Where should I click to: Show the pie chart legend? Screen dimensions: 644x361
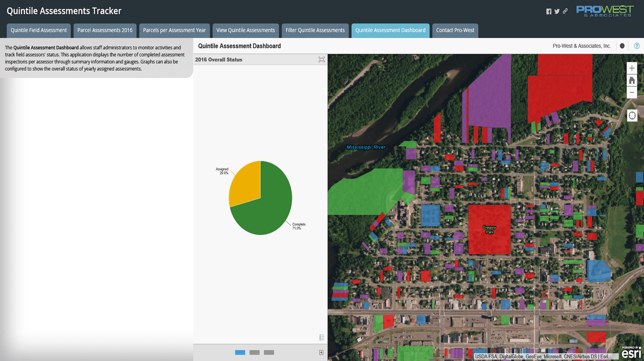point(322,337)
